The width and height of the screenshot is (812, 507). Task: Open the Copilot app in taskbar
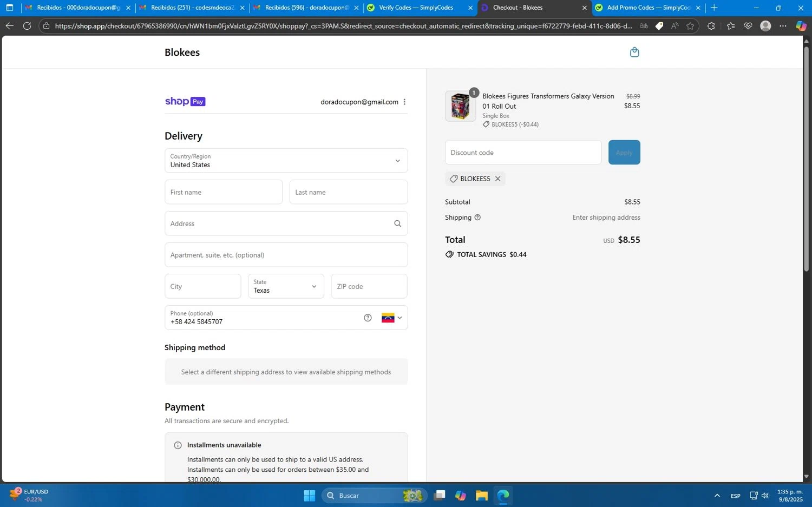[x=460, y=496]
